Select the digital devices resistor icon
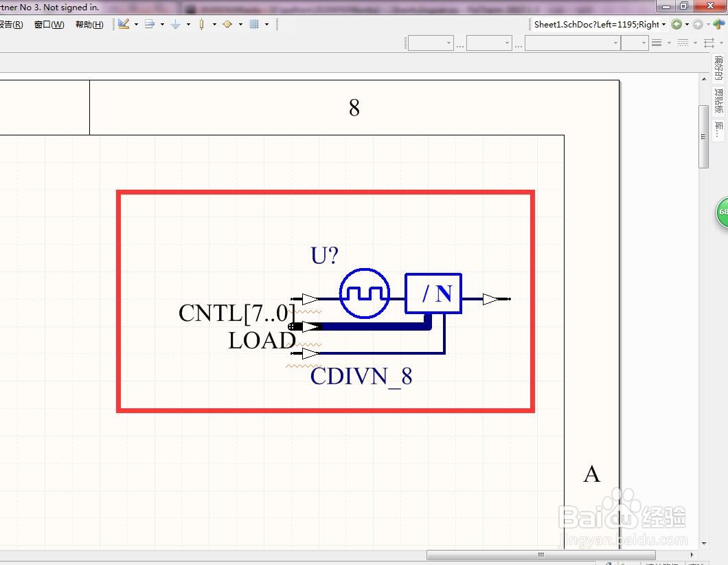Screen dimensions: 728x565 tap(201, 24)
